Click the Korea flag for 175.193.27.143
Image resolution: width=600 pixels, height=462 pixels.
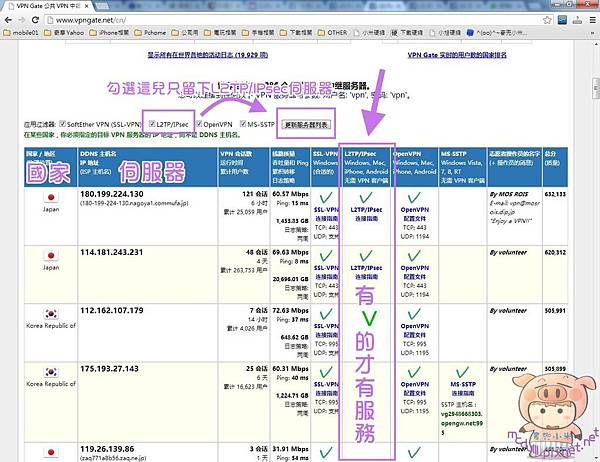(x=51, y=372)
